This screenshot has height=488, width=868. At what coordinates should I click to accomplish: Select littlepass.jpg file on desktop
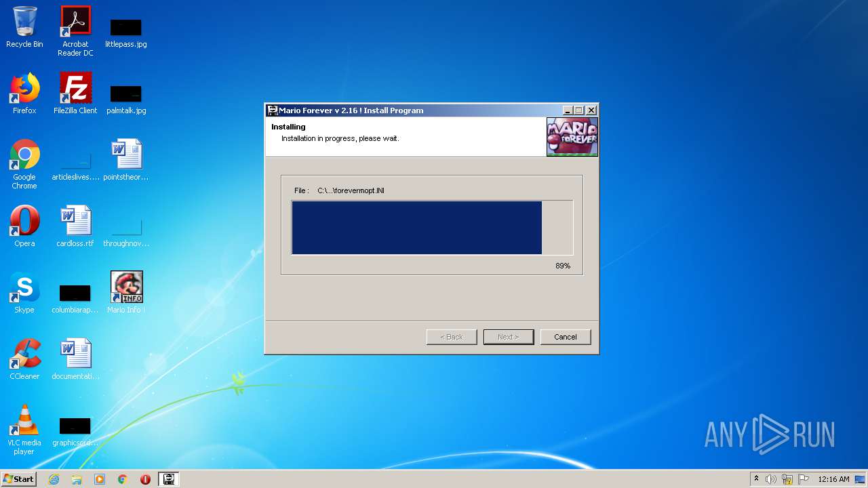pos(125,32)
